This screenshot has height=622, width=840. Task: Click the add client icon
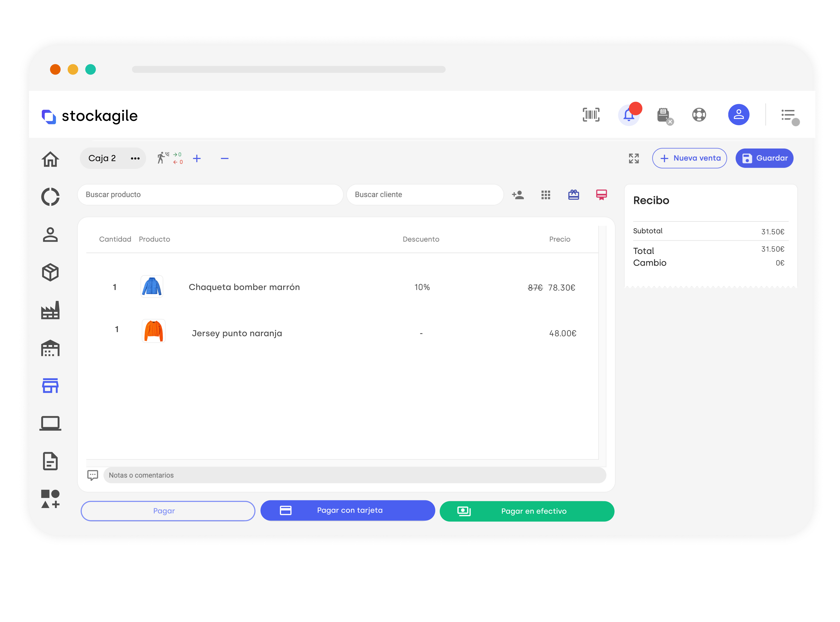518,195
